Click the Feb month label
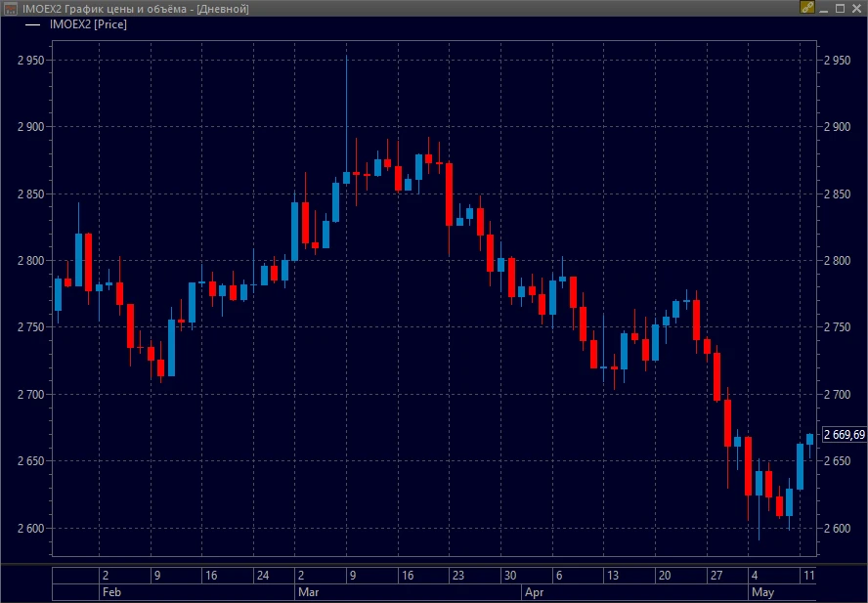Viewport: 868px width, 603px height. [x=111, y=592]
